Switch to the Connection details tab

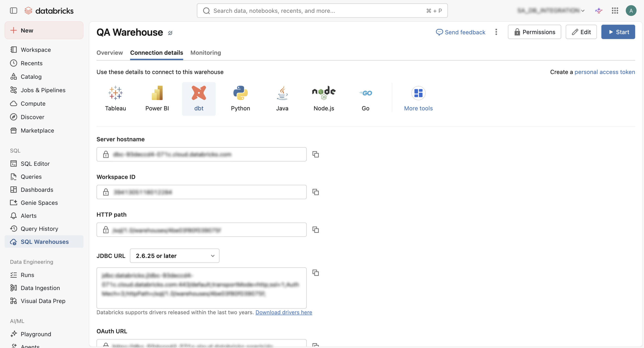(x=156, y=53)
